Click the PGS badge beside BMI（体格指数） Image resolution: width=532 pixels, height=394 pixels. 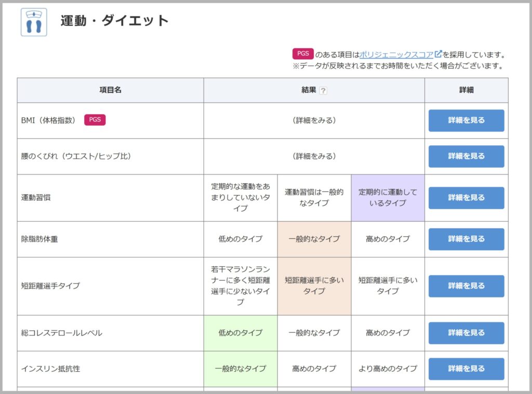tap(95, 120)
